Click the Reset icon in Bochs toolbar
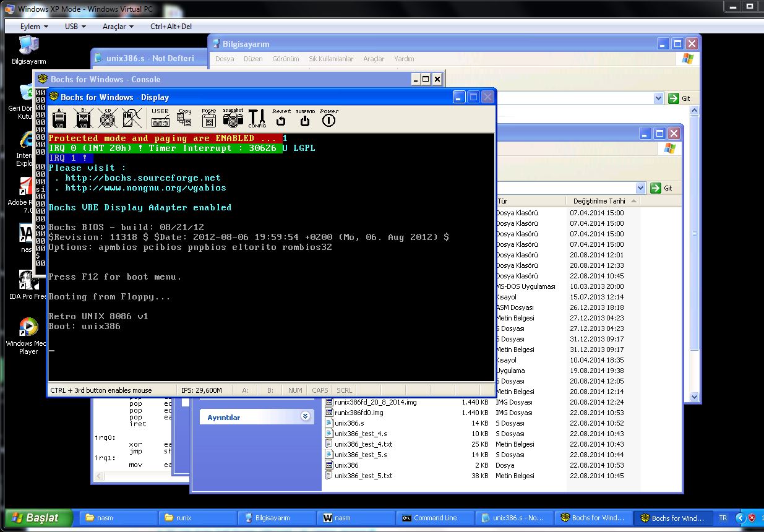Image resolution: width=764 pixels, height=532 pixels. [x=281, y=118]
